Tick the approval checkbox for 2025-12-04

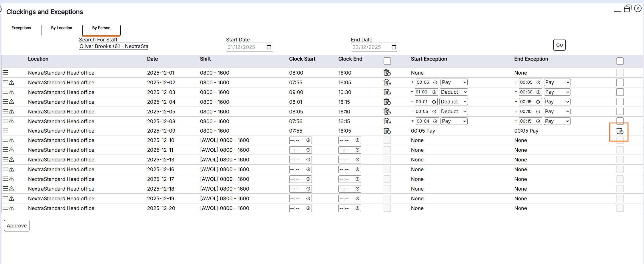coord(620,102)
